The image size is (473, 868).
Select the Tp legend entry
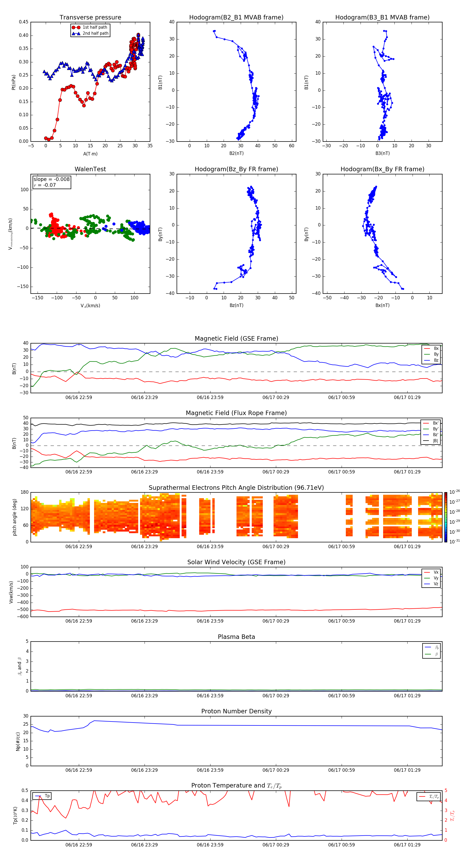point(42,796)
